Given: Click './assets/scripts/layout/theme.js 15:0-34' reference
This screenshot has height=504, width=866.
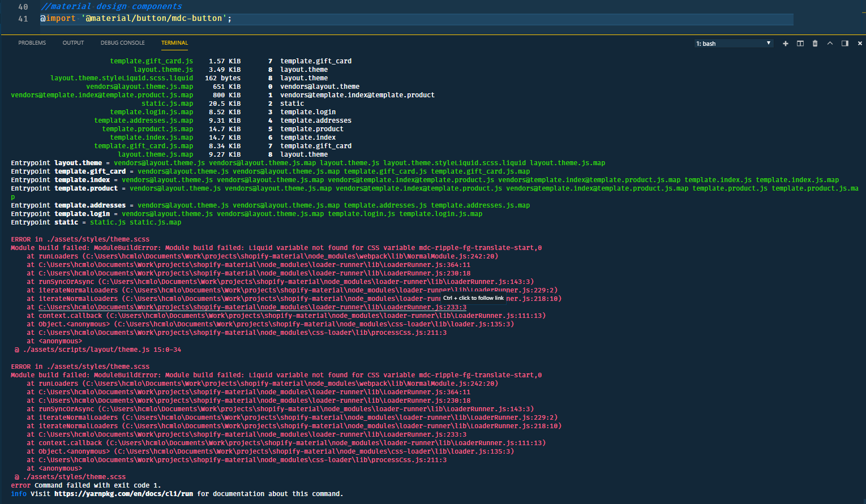Looking at the screenshot, I should coord(102,350).
